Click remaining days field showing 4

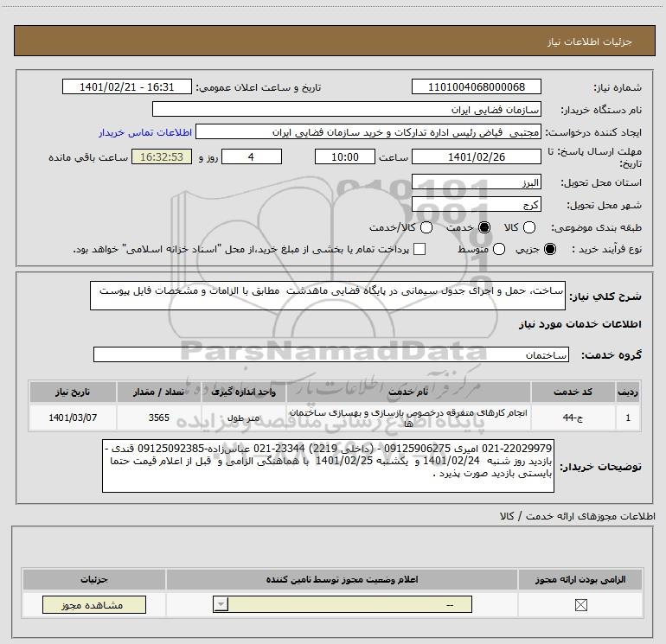click(x=252, y=156)
